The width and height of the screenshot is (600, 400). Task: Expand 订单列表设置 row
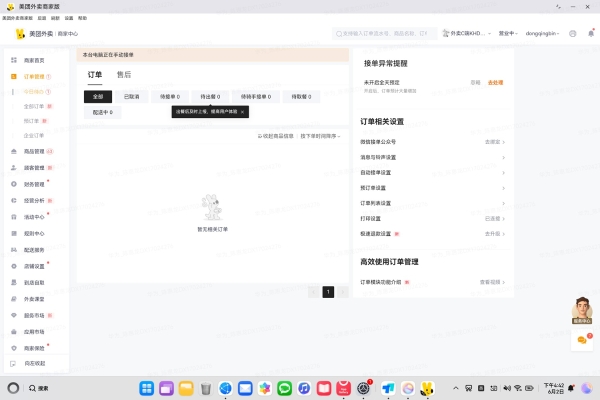pyautogui.click(x=432, y=203)
